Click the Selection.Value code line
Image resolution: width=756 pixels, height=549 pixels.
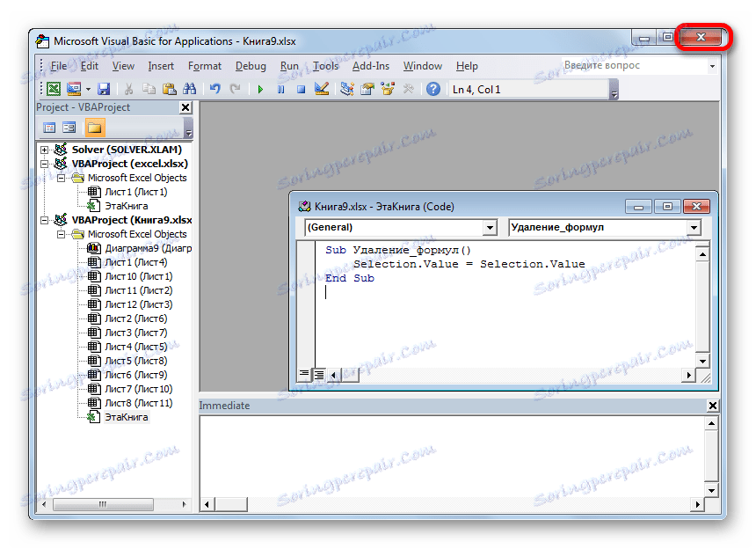pyautogui.click(x=469, y=264)
